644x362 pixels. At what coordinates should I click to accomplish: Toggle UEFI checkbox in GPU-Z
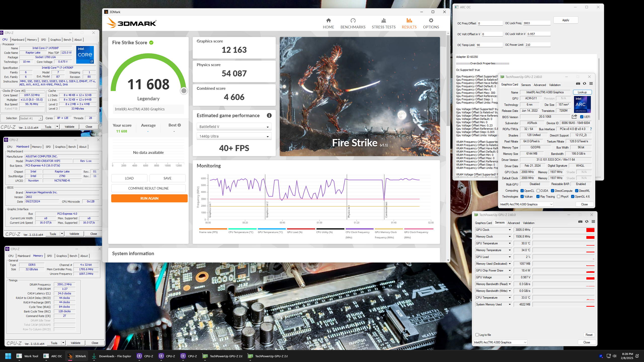point(582,117)
